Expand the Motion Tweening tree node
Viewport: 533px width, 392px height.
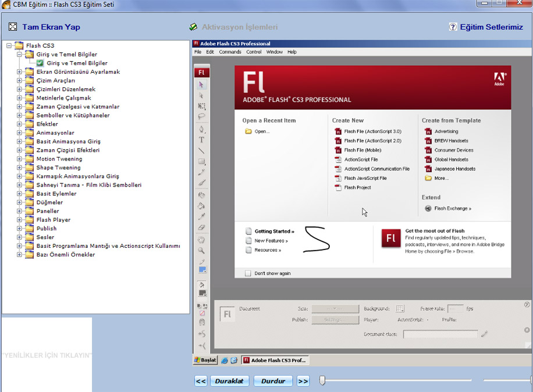[x=19, y=159]
